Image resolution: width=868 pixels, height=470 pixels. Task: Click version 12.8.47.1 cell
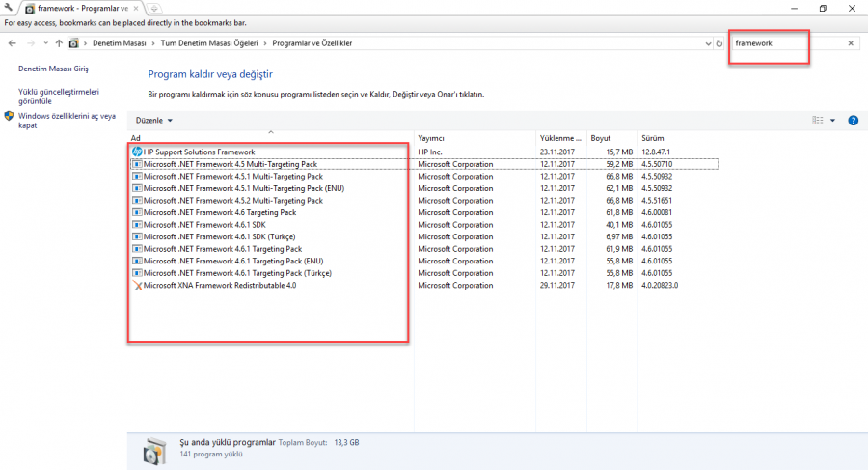656,152
